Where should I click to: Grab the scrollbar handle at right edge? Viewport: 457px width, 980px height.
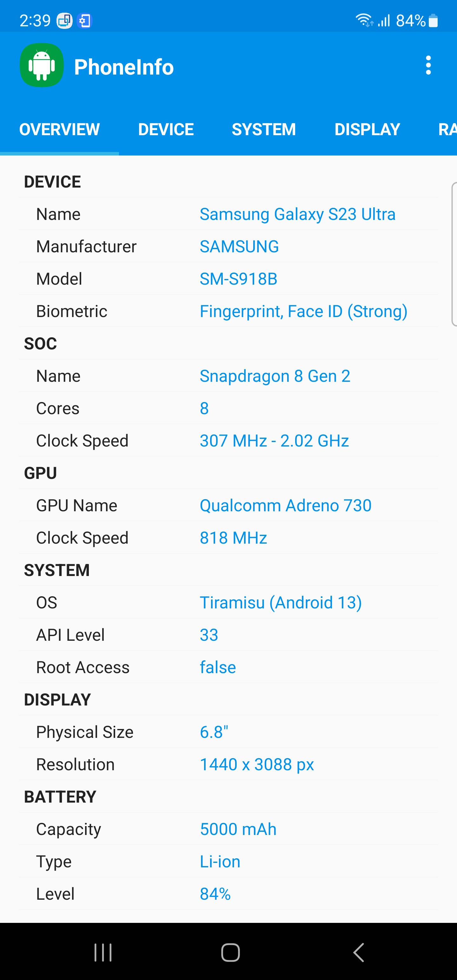[x=454, y=254]
